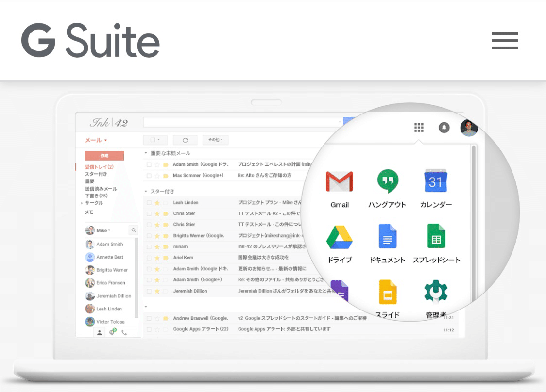
Task: Open the Slides (スライド) app icon
Action: pos(388,292)
